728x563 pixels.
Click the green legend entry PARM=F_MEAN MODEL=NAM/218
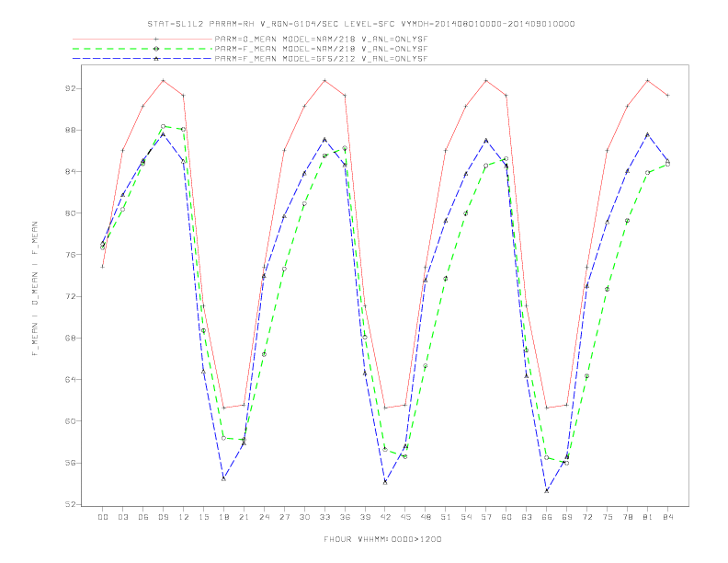pos(321,49)
